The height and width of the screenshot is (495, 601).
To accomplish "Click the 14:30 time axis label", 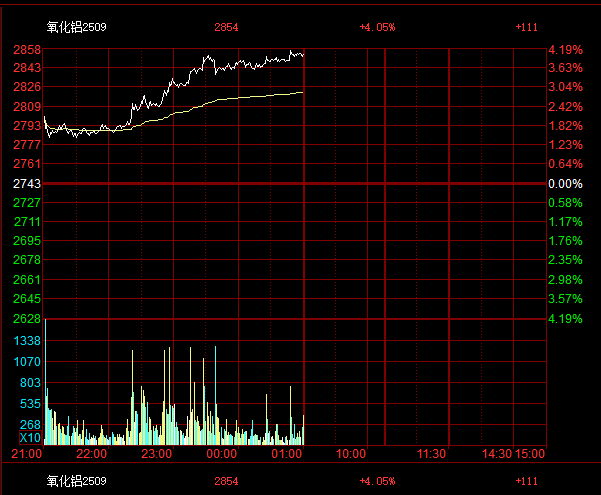I will coord(497,454).
